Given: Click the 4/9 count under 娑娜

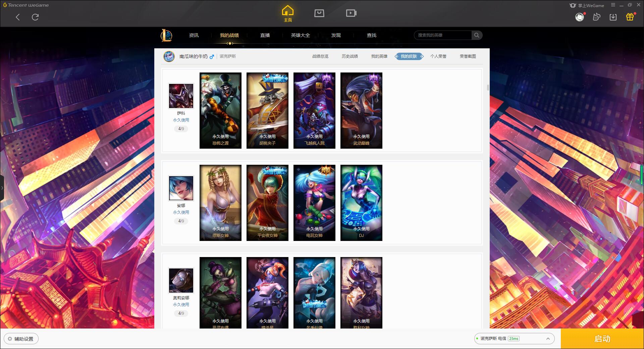Looking at the screenshot, I should (181, 221).
